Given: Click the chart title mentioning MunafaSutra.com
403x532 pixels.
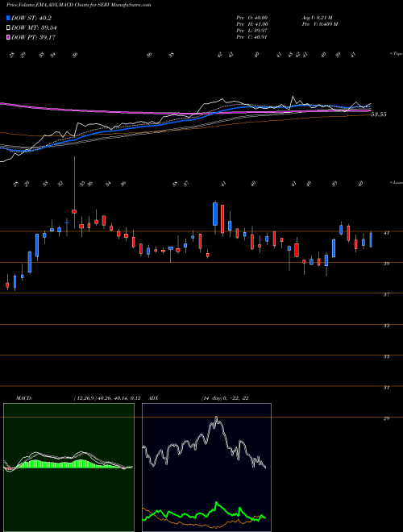Looking at the screenshot, I should [x=79, y=5].
